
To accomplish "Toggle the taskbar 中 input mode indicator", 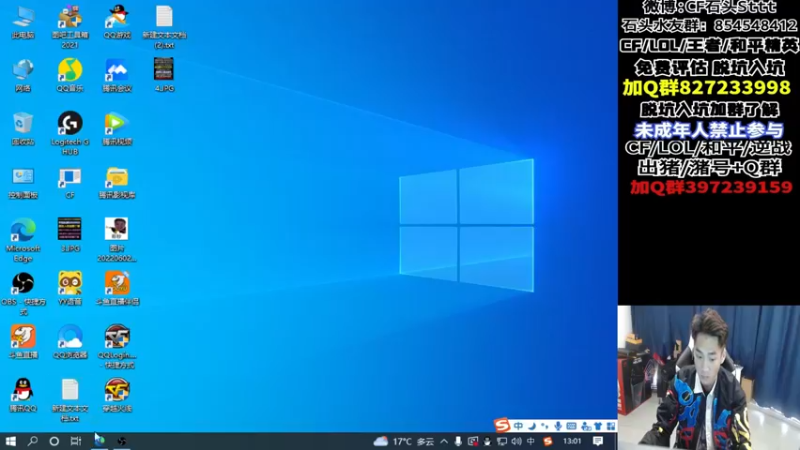I will pyautogui.click(x=531, y=441).
